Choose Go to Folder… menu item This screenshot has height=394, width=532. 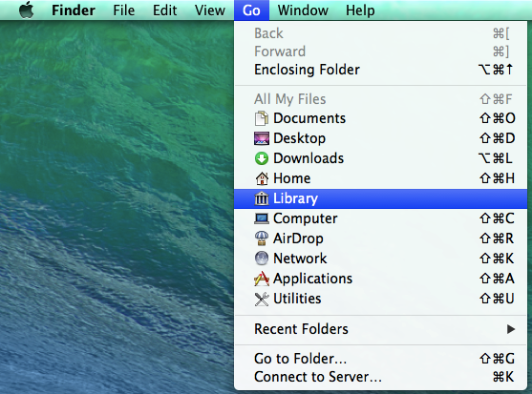point(380,359)
